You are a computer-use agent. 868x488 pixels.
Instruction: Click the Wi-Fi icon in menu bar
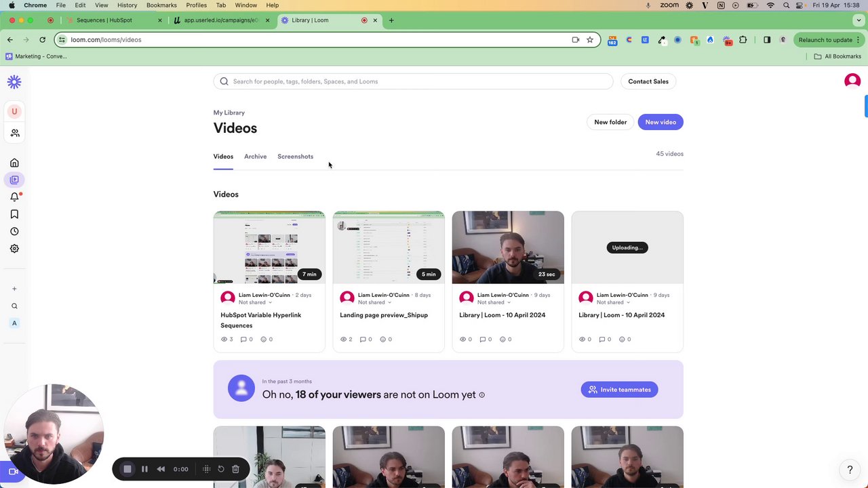[x=770, y=5]
